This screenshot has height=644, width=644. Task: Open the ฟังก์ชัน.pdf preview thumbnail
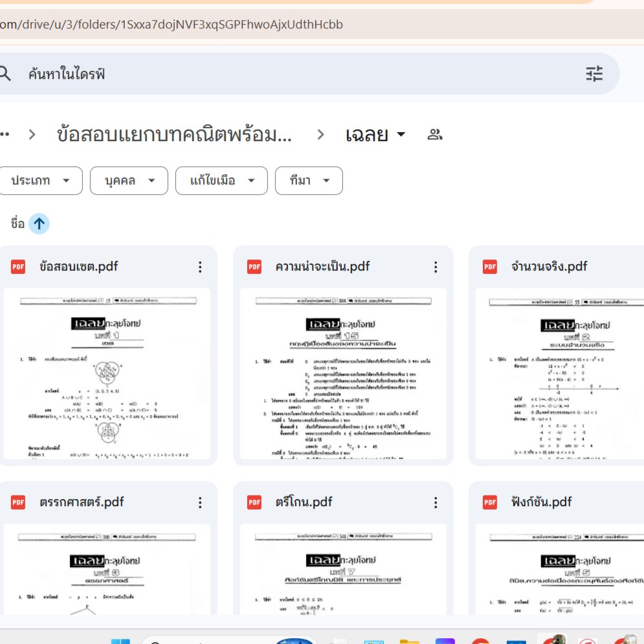560,570
